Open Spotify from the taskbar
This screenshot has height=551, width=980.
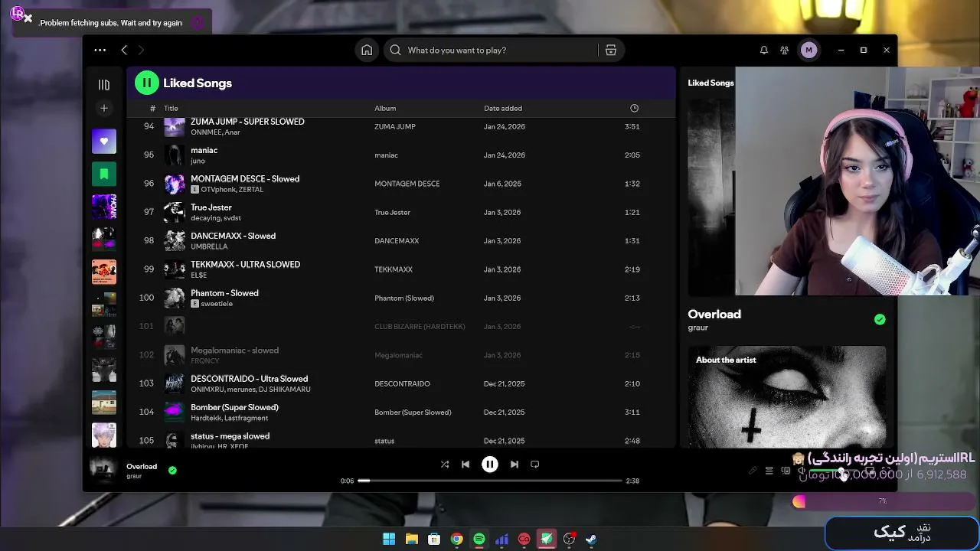pos(479,539)
